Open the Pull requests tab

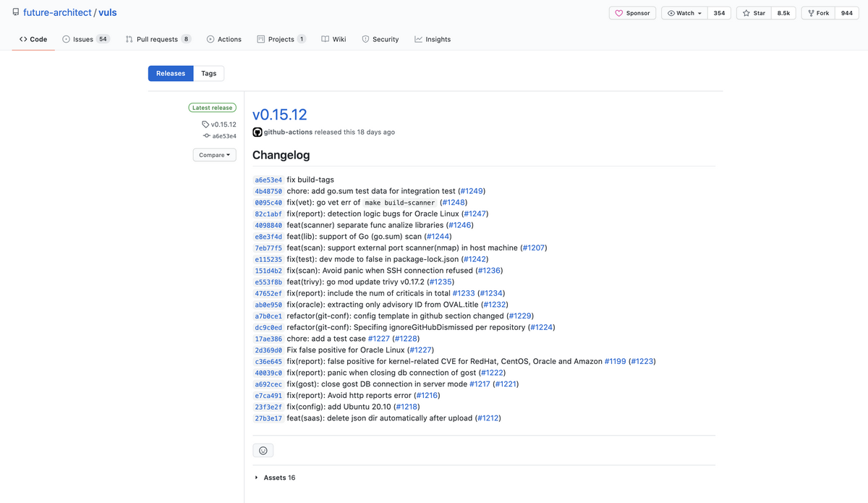[x=158, y=39]
